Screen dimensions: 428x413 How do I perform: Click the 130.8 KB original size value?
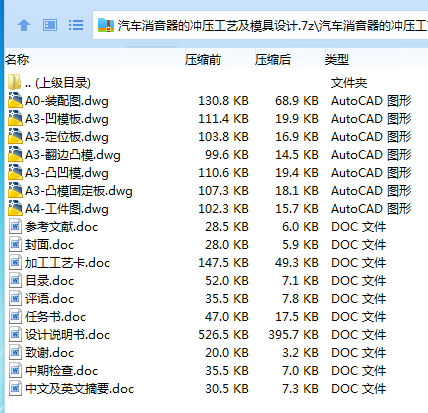223,101
